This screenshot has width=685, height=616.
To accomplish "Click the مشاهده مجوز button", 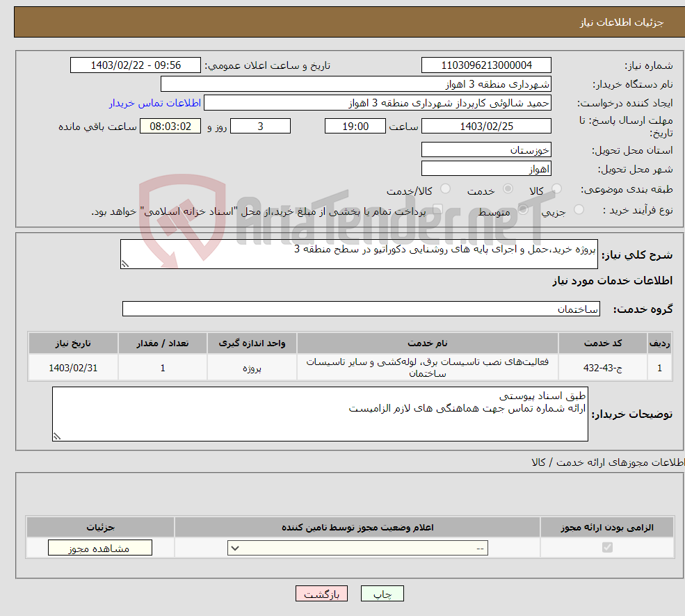I will point(100,548).
